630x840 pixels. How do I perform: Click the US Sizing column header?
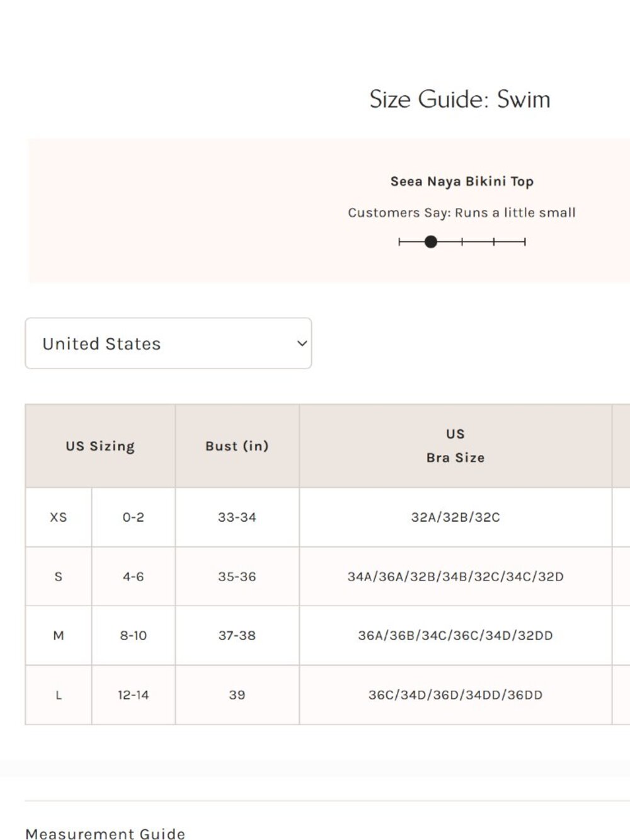[100, 446]
